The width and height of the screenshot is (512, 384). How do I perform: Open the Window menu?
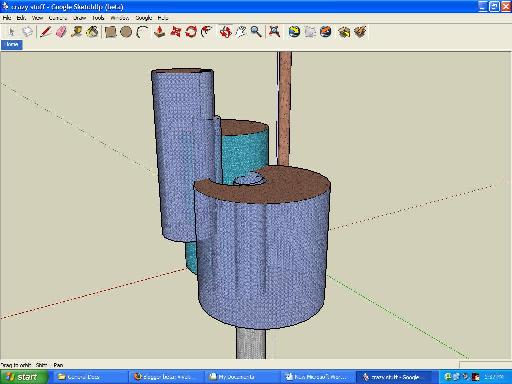[x=120, y=18]
